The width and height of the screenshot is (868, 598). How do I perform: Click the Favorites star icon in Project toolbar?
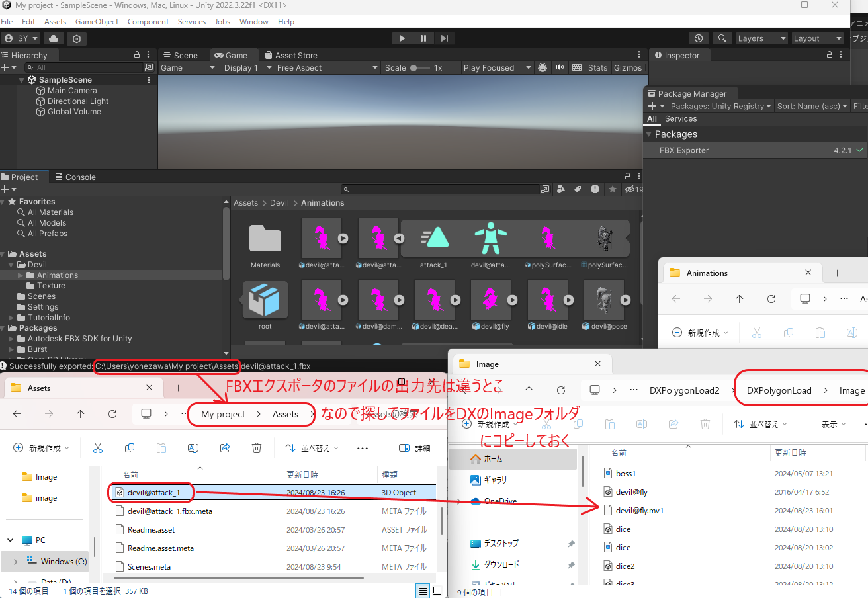coord(612,189)
